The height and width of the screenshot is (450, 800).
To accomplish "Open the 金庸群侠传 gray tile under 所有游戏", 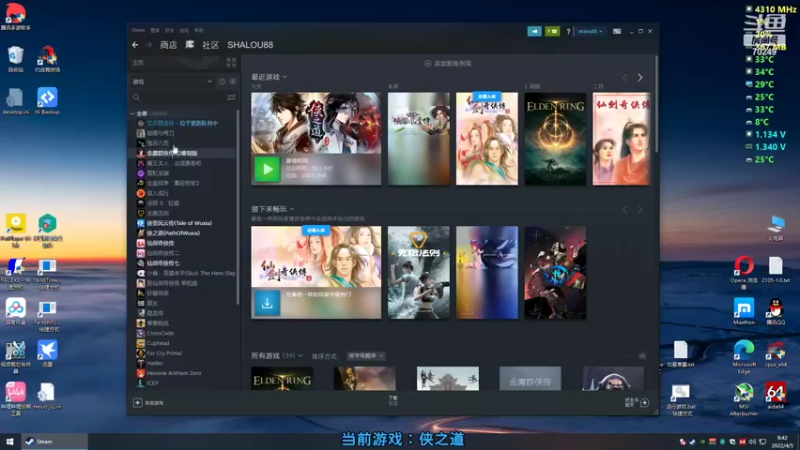I will (530, 379).
